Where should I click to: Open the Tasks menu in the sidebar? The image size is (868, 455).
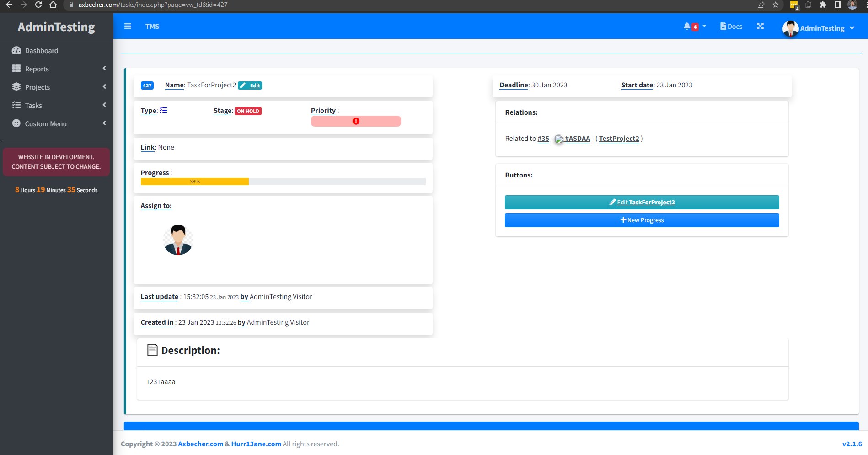(33, 105)
